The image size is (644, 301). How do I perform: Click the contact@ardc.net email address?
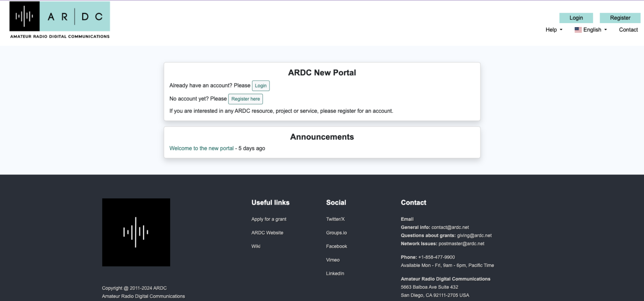(450, 227)
